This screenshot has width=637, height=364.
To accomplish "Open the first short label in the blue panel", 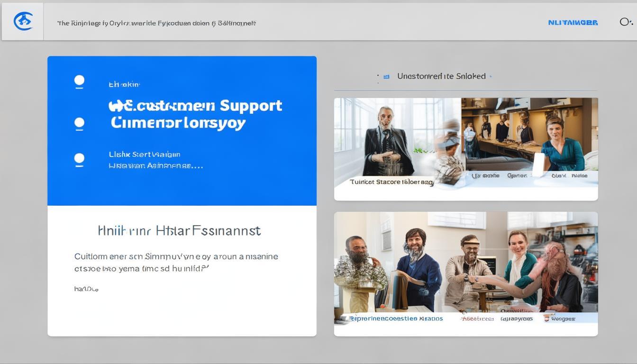I will coord(124,84).
